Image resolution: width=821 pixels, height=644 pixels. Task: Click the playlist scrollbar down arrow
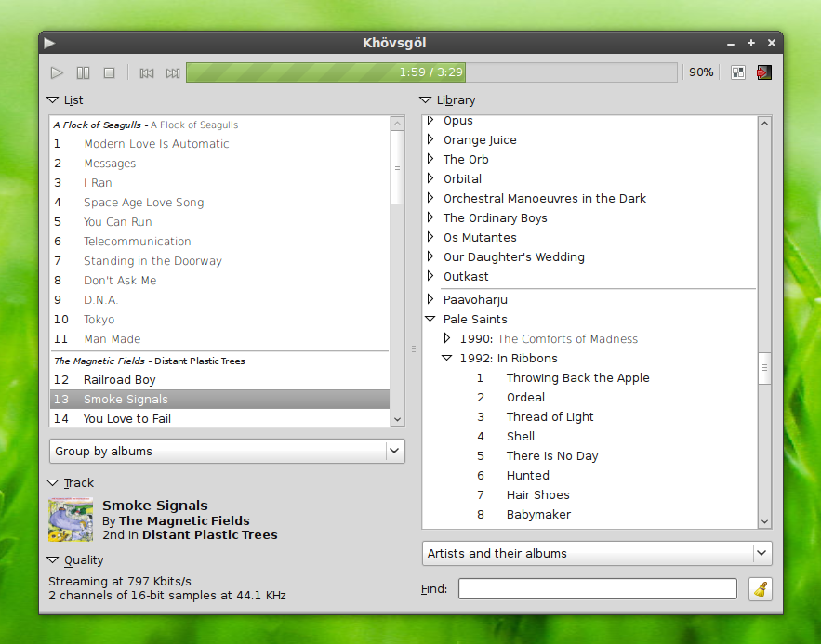click(397, 419)
